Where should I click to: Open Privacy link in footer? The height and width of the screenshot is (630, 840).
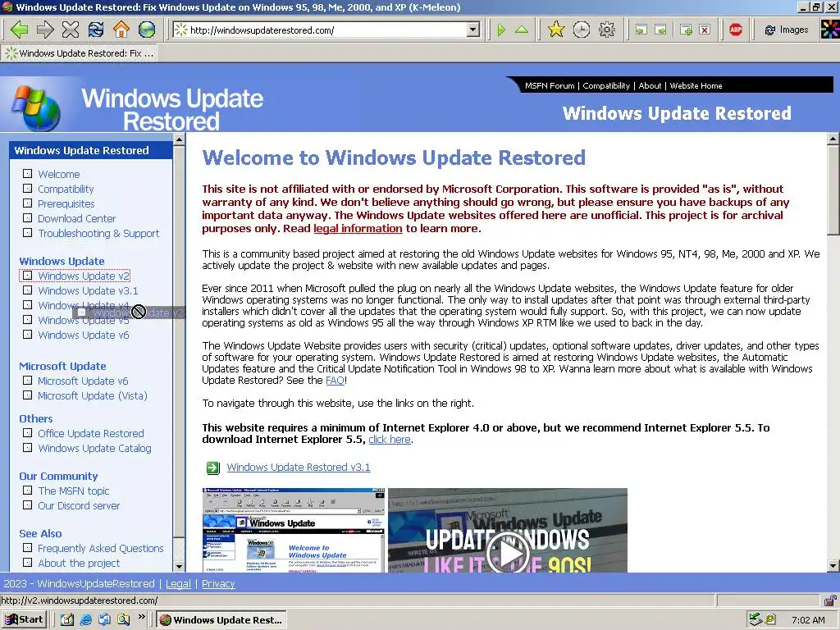pyautogui.click(x=218, y=584)
